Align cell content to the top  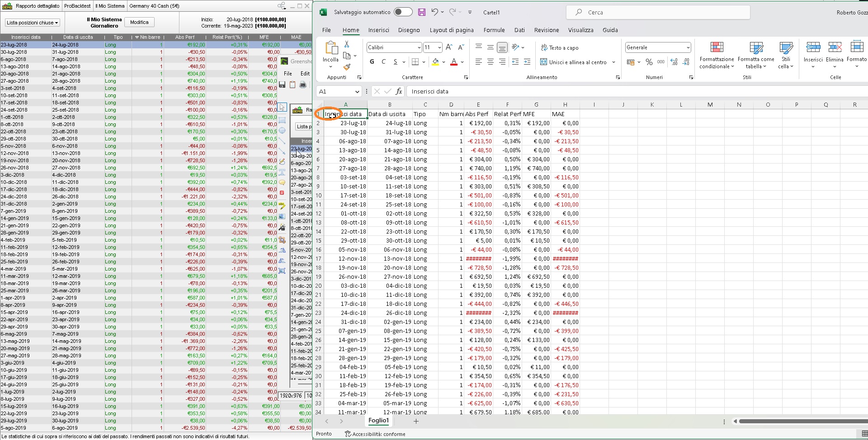coord(479,47)
